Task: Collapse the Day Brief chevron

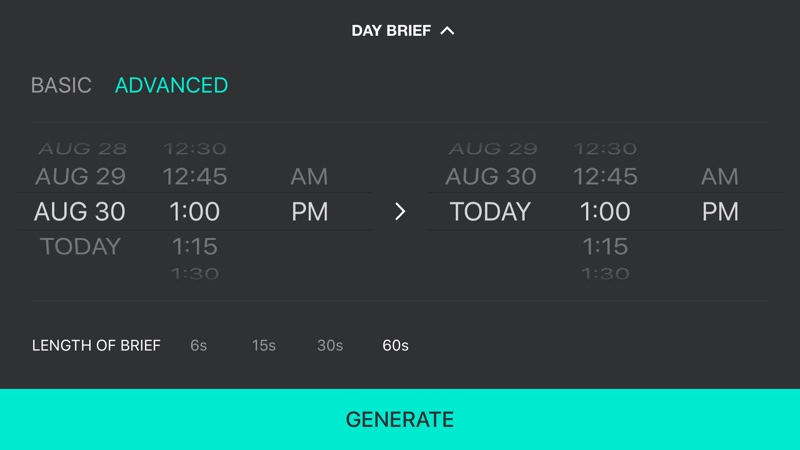Action: 447,31
